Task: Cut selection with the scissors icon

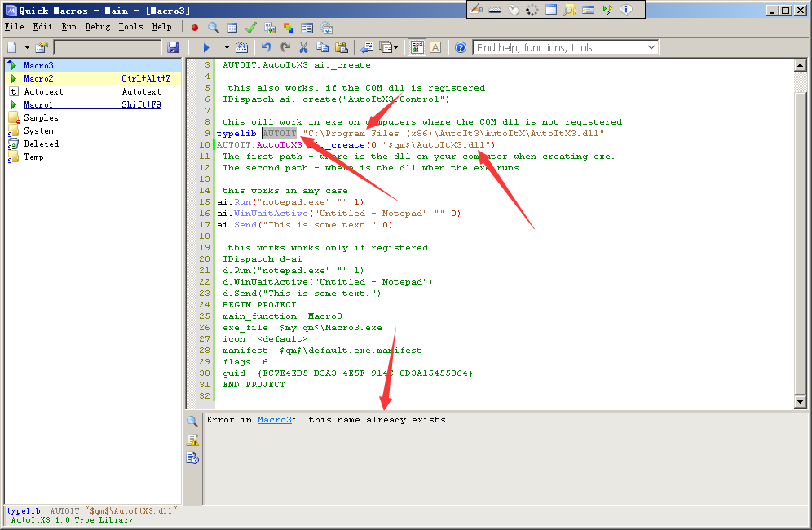Action: coord(303,47)
